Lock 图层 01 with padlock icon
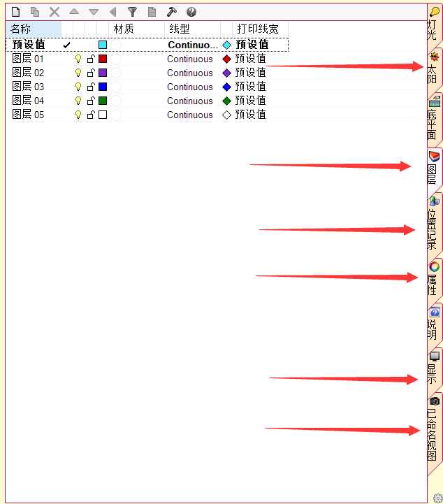The height and width of the screenshot is (504, 443). click(91, 59)
